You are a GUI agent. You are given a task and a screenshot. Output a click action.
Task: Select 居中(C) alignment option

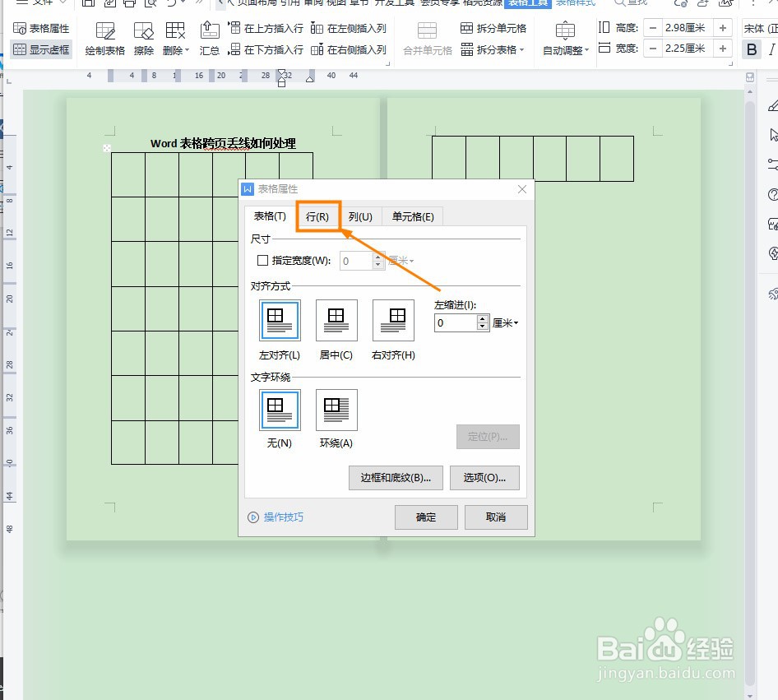[336, 321]
